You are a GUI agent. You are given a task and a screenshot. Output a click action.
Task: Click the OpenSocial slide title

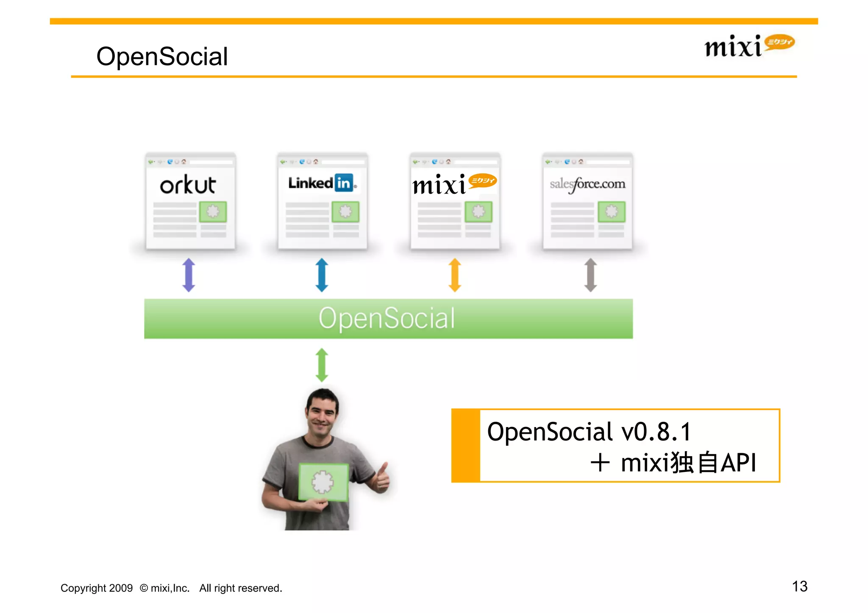coord(162,56)
